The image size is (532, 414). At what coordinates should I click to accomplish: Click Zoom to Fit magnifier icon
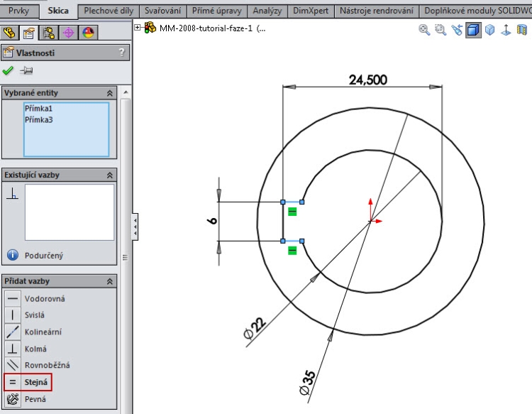coord(424,30)
